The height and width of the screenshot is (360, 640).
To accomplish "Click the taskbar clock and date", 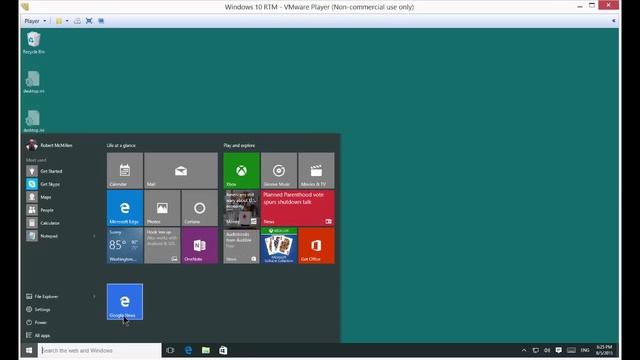I will (x=604, y=350).
